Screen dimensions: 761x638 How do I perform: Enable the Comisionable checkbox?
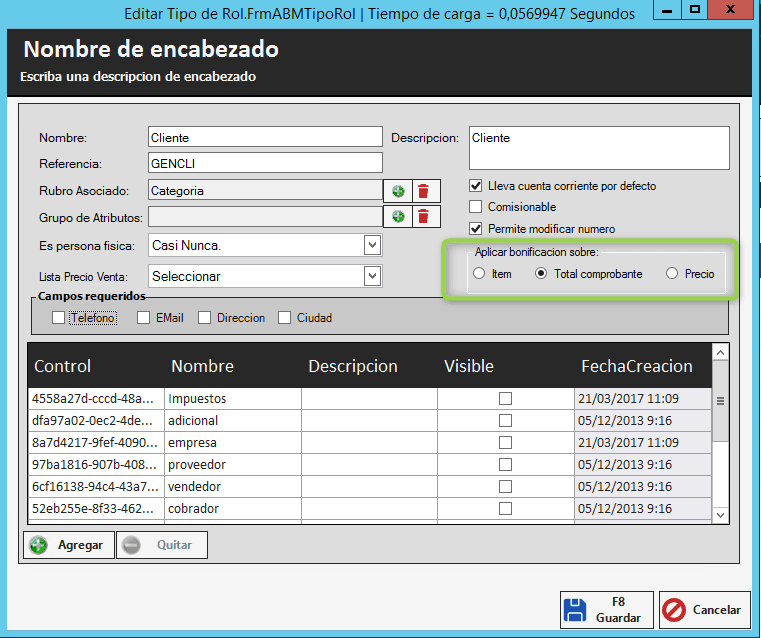click(477, 207)
